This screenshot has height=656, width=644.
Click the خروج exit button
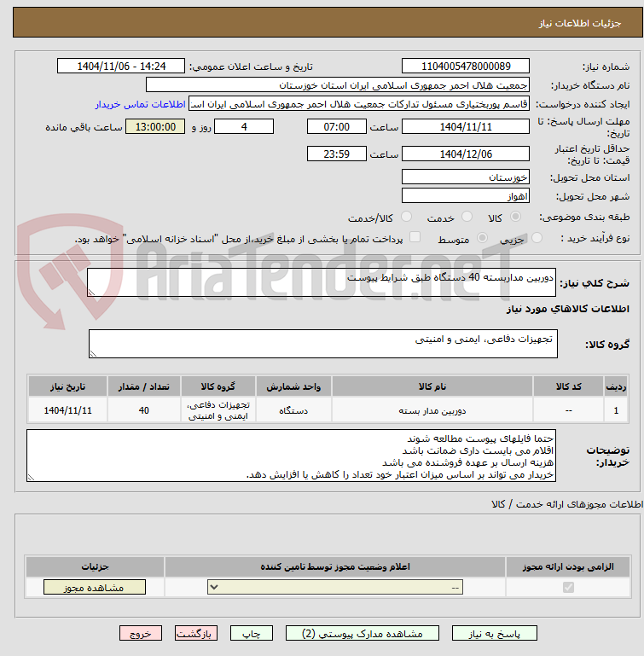(140, 634)
